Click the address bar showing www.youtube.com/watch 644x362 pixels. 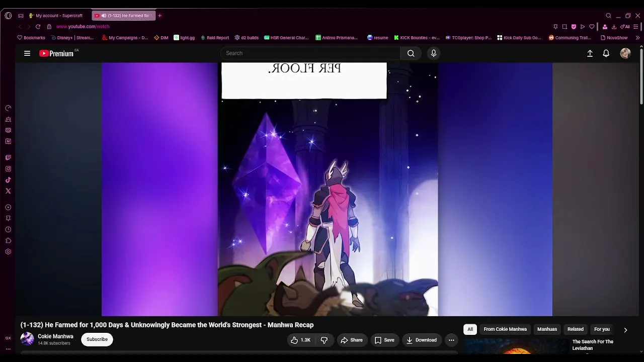pyautogui.click(x=83, y=27)
